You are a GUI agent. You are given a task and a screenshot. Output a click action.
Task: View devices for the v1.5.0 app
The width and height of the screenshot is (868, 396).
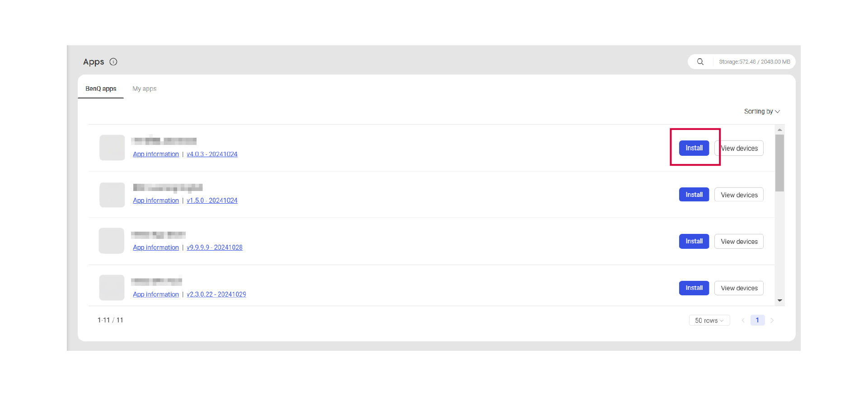pyautogui.click(x=739, y=195)
